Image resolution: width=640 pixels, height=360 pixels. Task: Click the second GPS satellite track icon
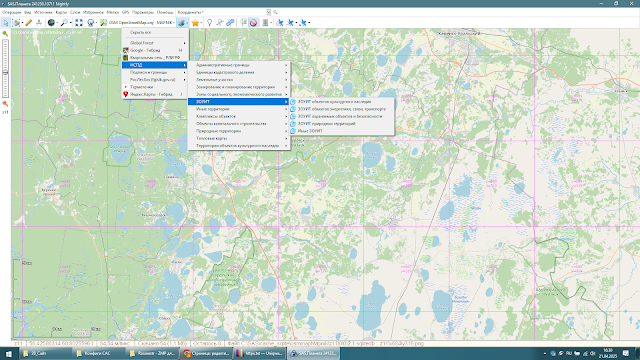pos(290,23)
